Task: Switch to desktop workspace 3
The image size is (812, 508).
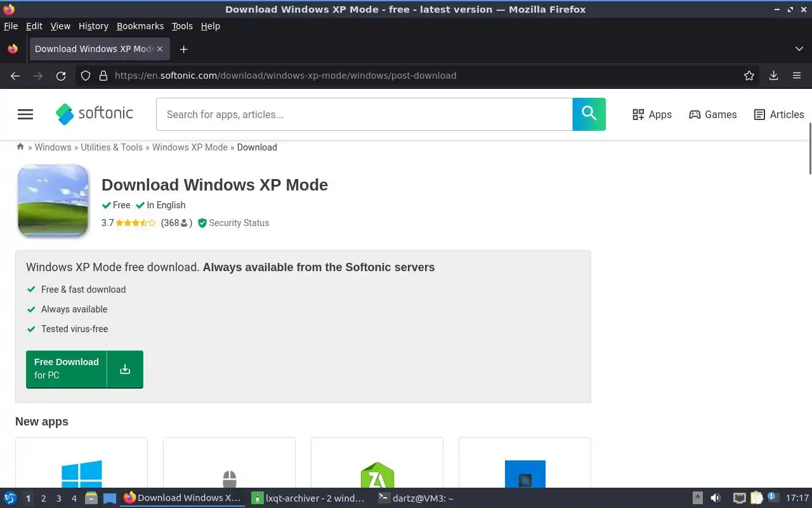Action: click(x=58, y=498)
